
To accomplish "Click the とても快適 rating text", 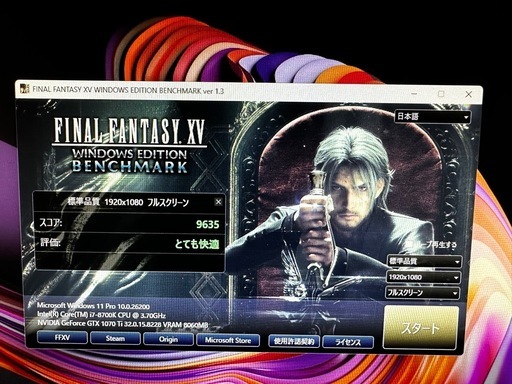I will click(x=197, y=244).
